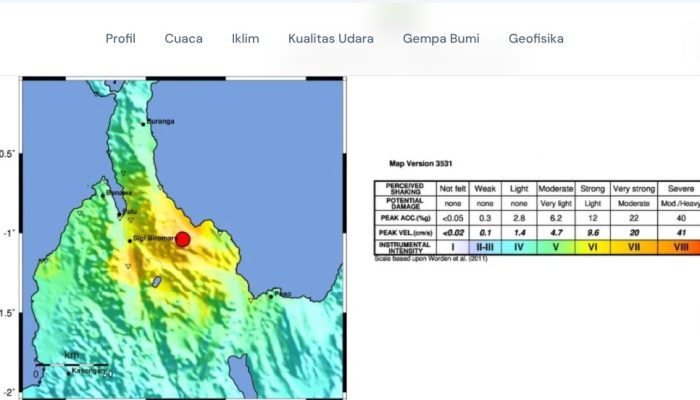Click the km scale bar on map
Viewport: 700px width, 400px height.
(x=71, y=365)
